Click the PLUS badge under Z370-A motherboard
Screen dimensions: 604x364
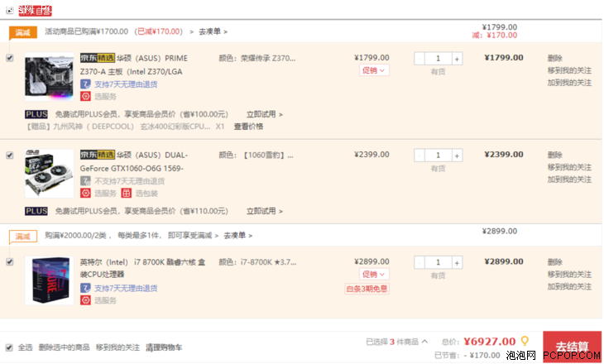click(x=36, y=114)
